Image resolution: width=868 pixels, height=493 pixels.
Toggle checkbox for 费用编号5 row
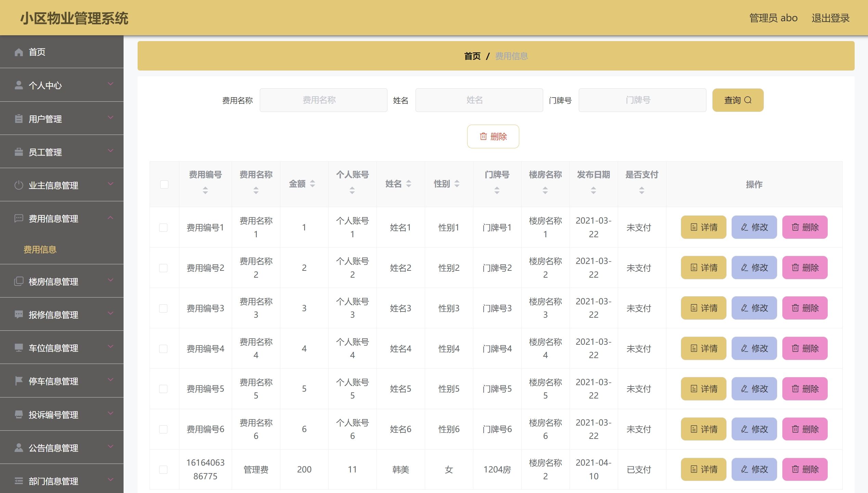tap(163, 389)
